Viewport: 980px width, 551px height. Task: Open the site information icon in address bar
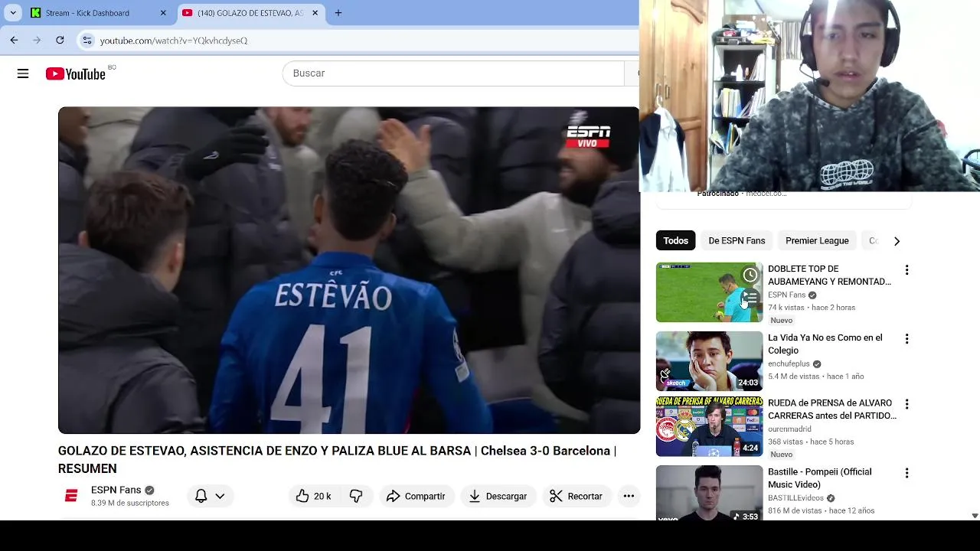click(87, 40)
